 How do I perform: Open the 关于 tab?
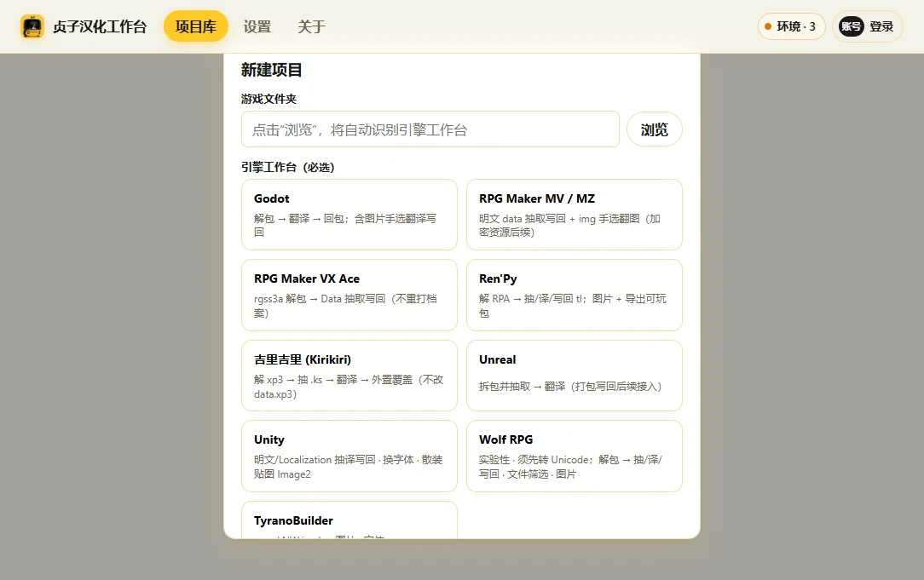[311, 26]
